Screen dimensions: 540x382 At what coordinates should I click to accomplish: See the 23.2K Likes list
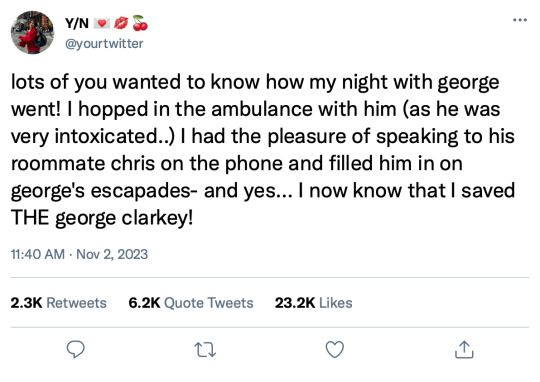[313, 303]
